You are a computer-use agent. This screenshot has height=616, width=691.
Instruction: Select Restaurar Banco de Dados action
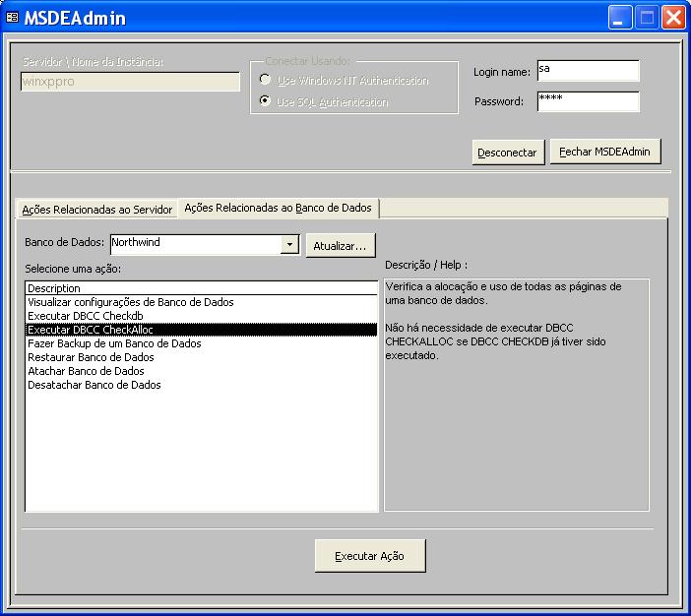pos(91,357)
